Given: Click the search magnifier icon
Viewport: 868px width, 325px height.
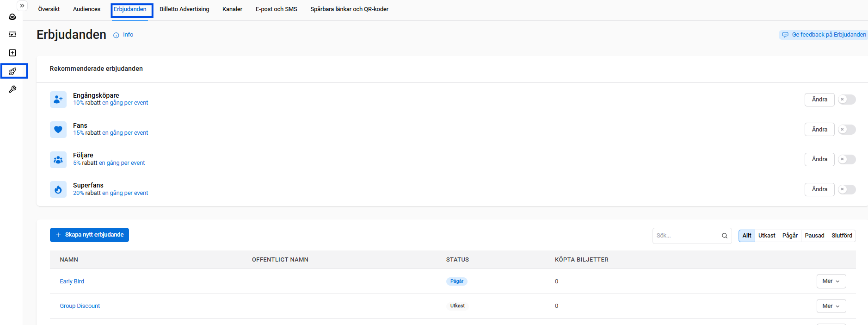Looking at the screenshot, I should pos(725,236).
